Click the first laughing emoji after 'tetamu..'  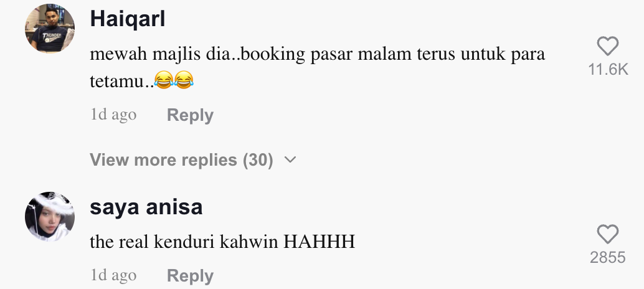point(164,80)
